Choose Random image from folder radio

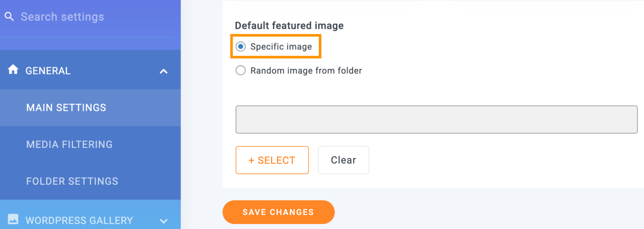point(240,70)
